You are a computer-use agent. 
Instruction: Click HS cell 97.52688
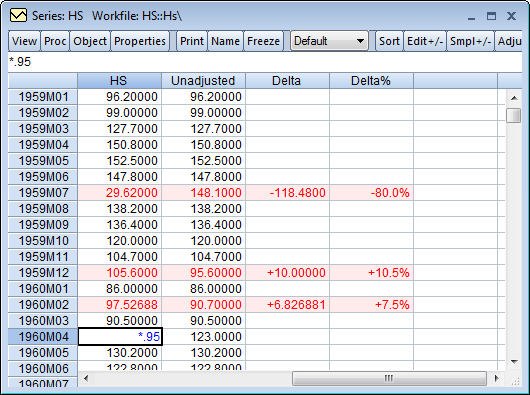119,305
